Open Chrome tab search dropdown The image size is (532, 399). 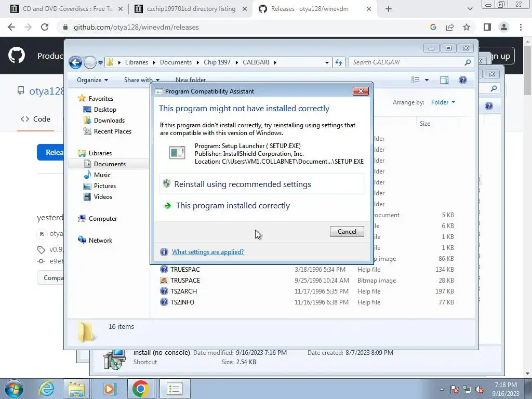pos(470,9)
